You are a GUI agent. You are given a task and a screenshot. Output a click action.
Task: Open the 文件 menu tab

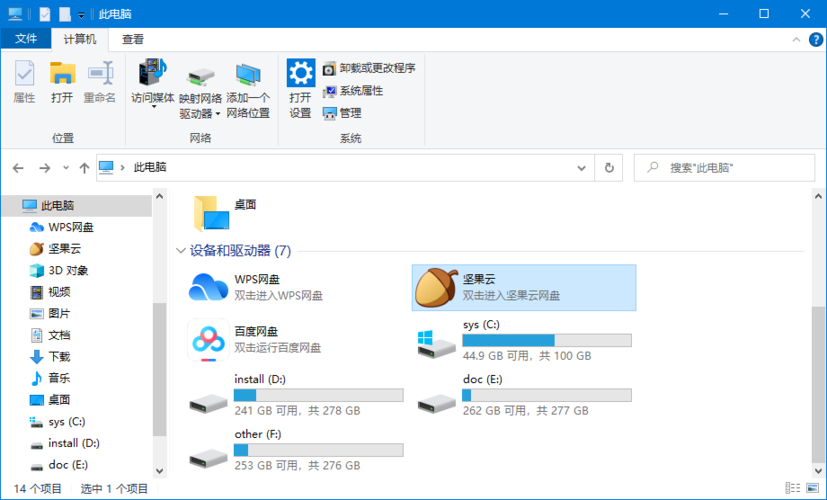click(x=26, y=39)
